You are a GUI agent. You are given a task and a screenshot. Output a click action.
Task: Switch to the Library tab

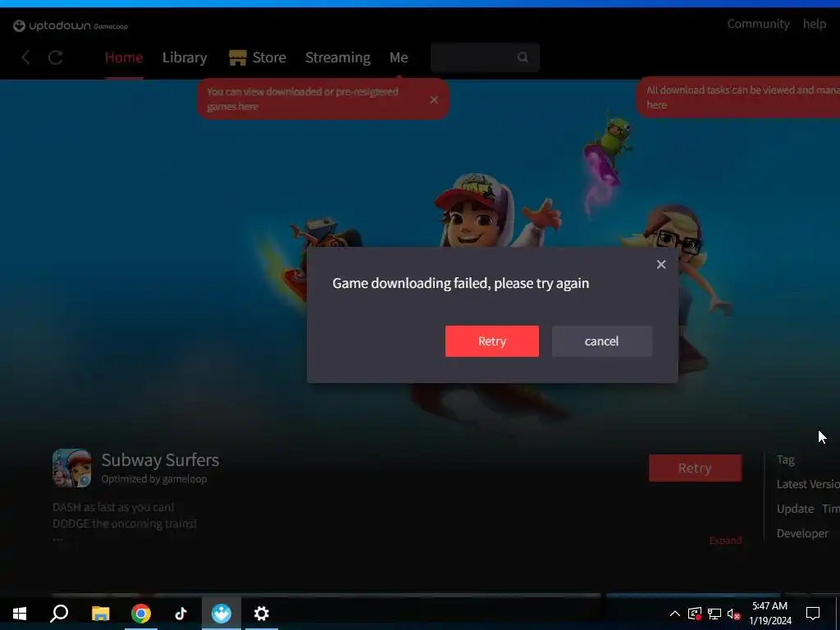185,57
